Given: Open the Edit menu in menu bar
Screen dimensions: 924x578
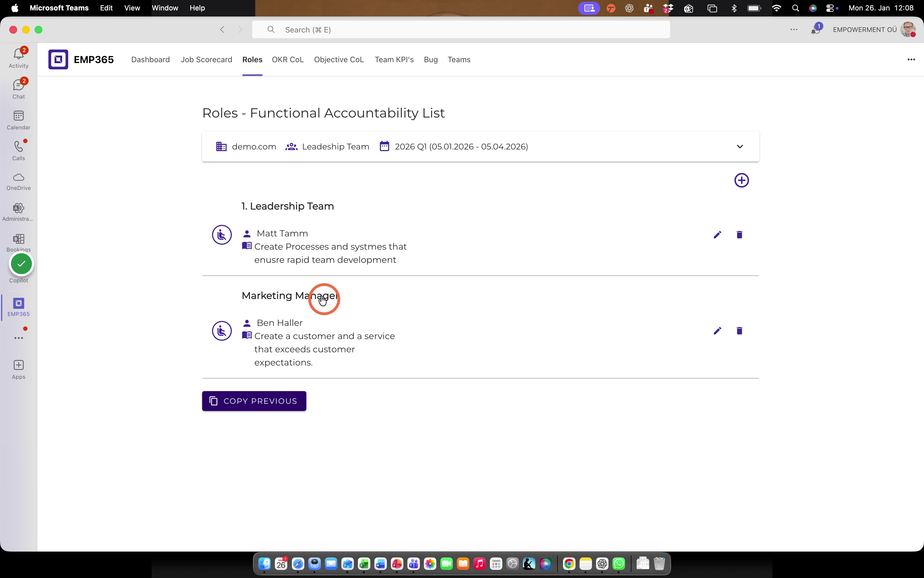Looking at the screenshot, I should point(106,8).
